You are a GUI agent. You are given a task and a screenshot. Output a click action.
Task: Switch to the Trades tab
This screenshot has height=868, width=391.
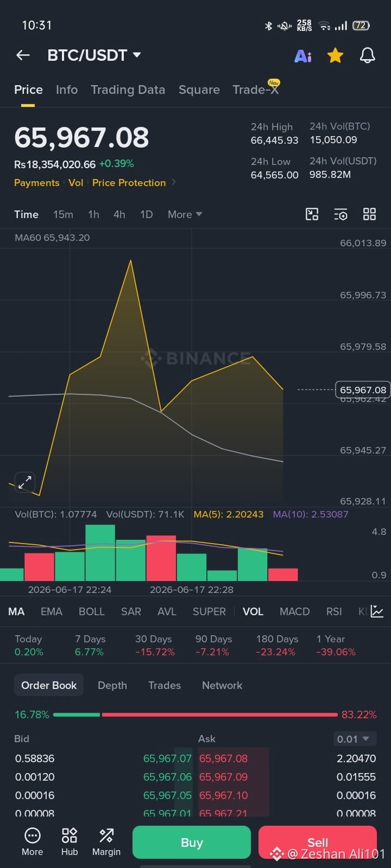(x=165, y=685)
